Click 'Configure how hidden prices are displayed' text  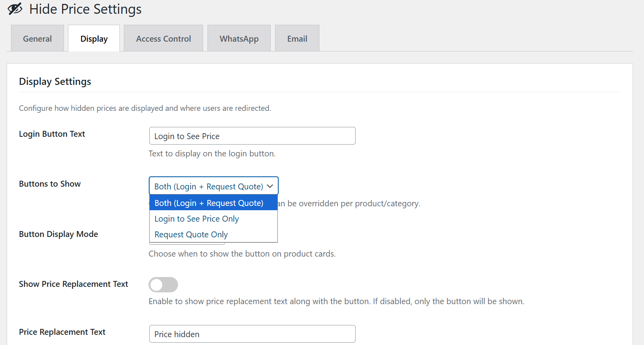(145, 108)
